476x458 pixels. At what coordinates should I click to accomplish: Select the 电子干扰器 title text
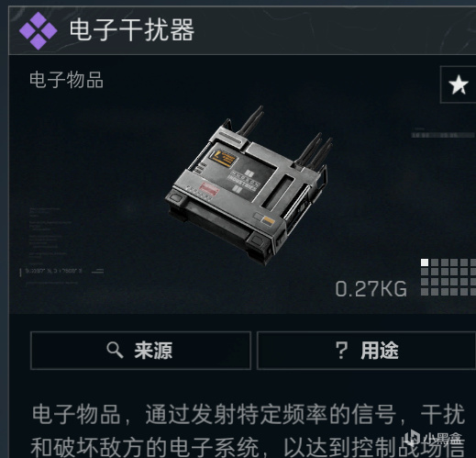point(132,30)
